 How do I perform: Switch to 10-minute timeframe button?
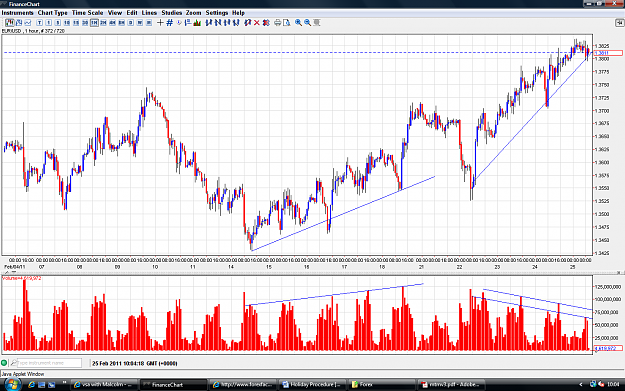coord(67,23)
